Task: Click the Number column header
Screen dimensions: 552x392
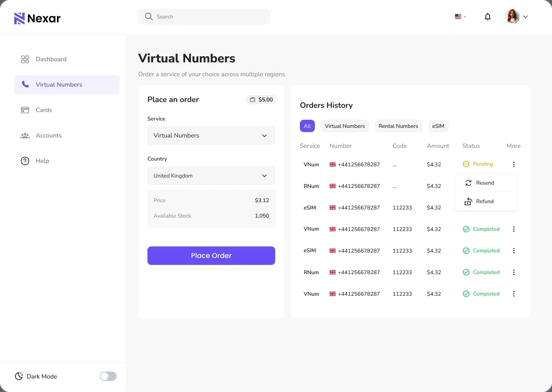Action: (341, 146)
